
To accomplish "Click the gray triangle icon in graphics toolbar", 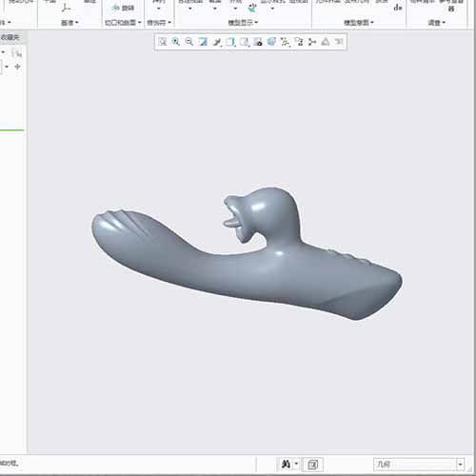I will pos(326,42).
